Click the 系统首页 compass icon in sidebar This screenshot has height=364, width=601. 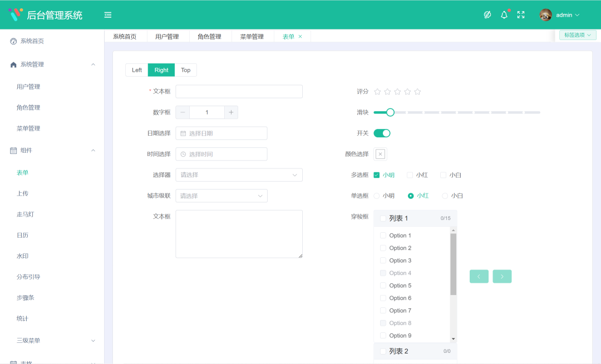13,41
